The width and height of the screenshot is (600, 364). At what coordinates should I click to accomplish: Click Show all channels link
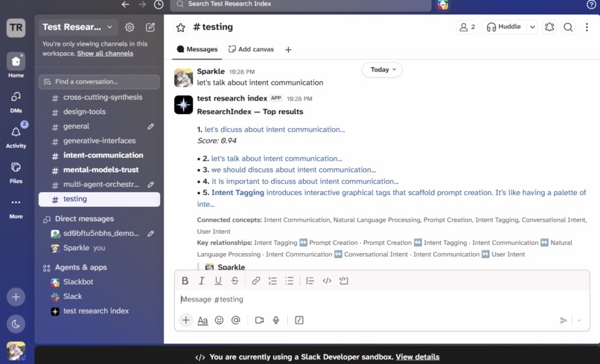(x=105, y=54)
